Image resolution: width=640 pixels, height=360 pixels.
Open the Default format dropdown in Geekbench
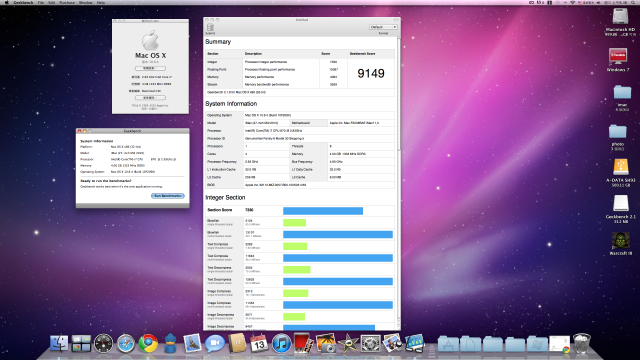(x=383, y=27)
